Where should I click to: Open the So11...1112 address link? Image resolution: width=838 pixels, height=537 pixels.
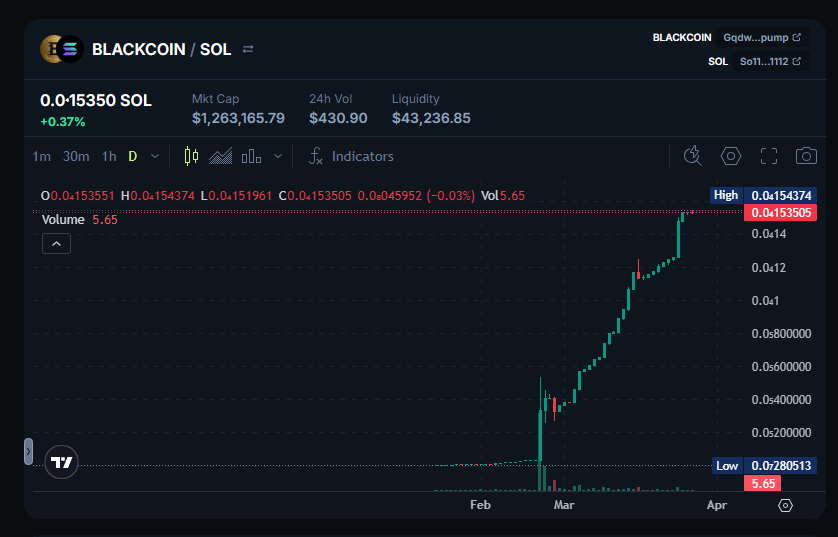pos(770,61)
